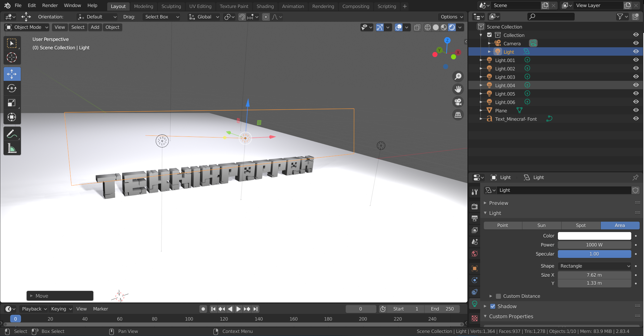Viewport: 644px width, 336px height.
Task: Set light type to Sun
Action: [541, 225]
